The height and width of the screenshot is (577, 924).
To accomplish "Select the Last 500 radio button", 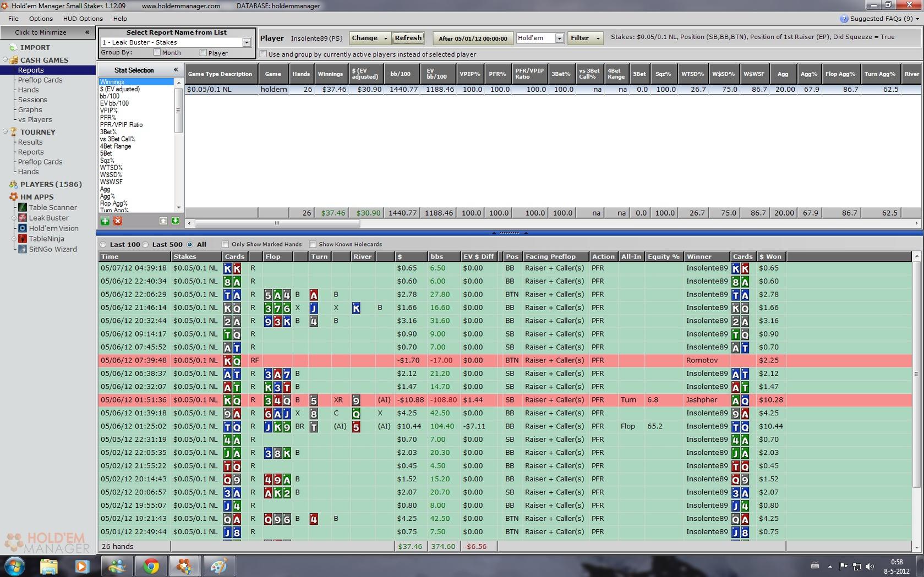I will (x=145, y=244).
